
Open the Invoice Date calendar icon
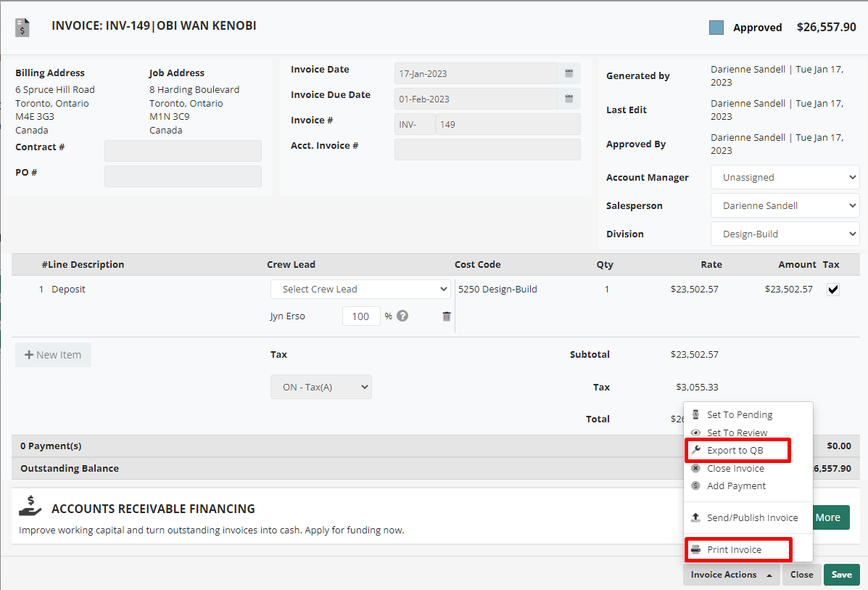(x=569, y=73)
